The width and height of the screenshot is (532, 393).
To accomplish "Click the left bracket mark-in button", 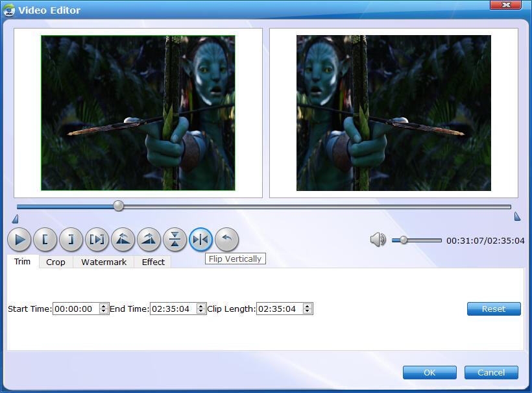I will 45,240.
